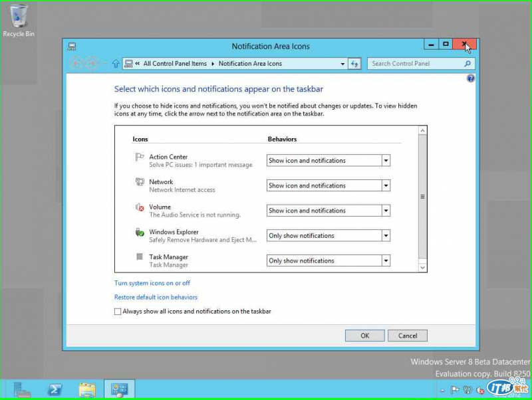Click the recent locations dropdown arrow
Image resolution: width=532 pixels, height=400 pixels.
click(x=104, y=63)
